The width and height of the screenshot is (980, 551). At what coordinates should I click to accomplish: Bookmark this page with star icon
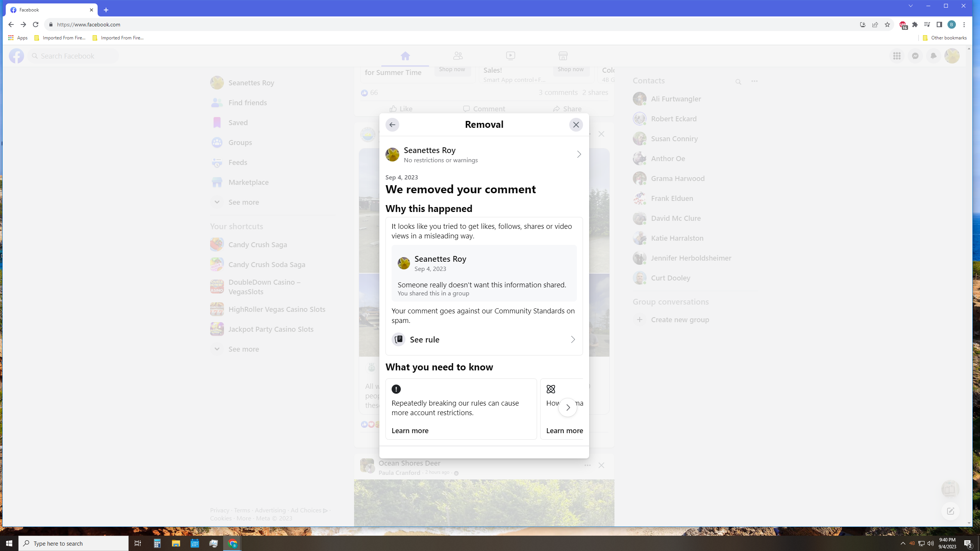pos(887,24)
